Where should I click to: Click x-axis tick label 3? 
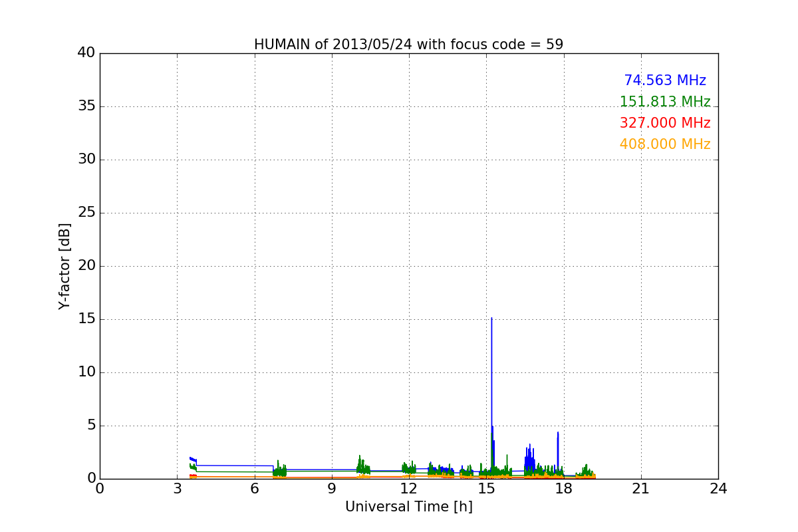[x=177, y=489]
